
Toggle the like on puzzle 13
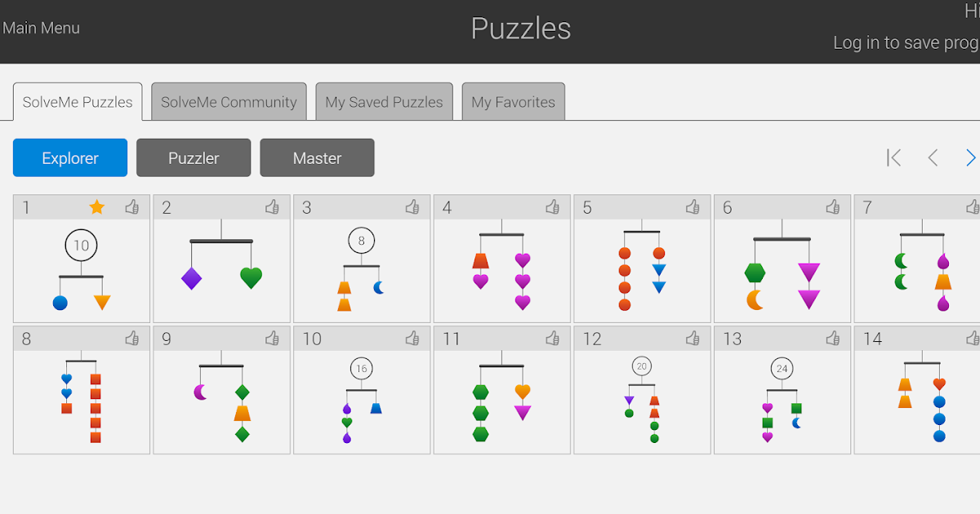833,338
